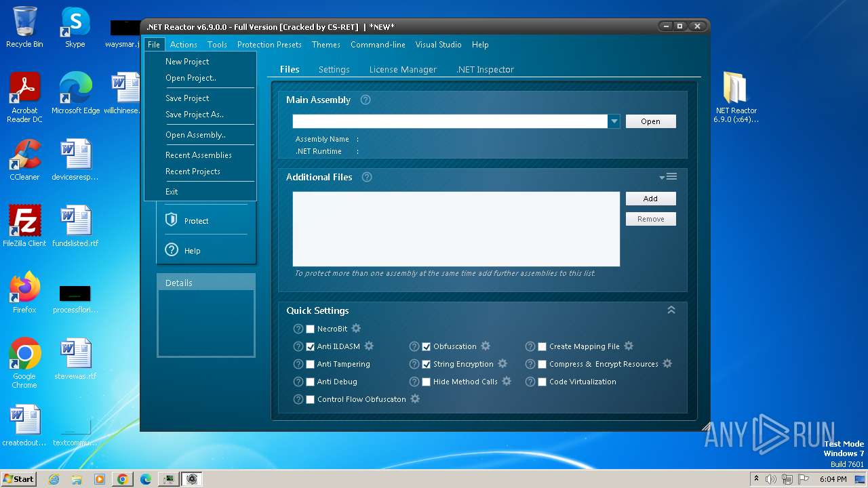868x488 pixels.
Task: Click Exit in File menu
Action: [x=200, y=192]
